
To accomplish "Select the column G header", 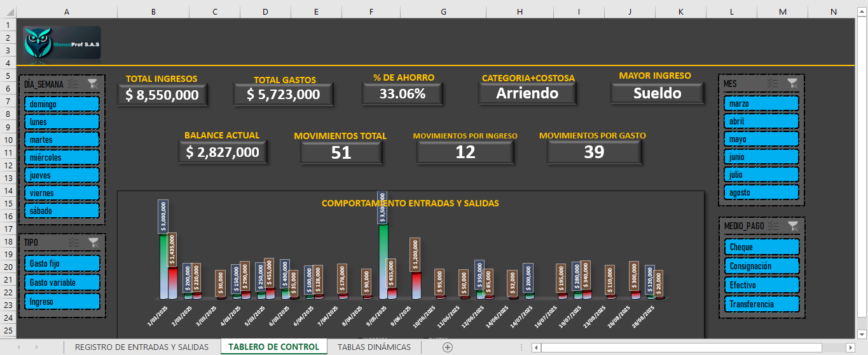I will pyautogui.click(x=443, y=11).
